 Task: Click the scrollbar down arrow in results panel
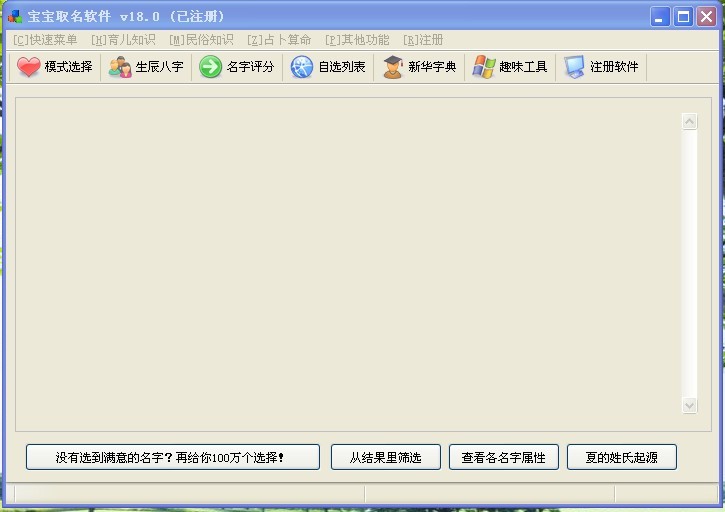click(x=689, y=406)
